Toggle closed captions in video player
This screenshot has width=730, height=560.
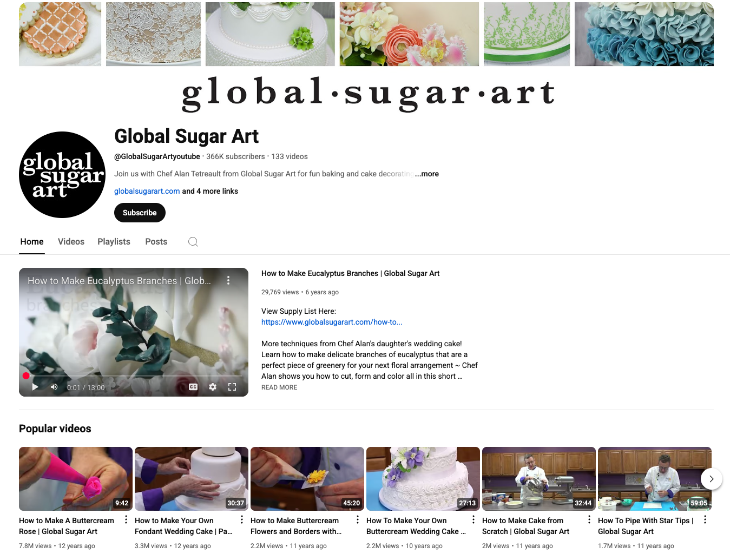(193, 387)
